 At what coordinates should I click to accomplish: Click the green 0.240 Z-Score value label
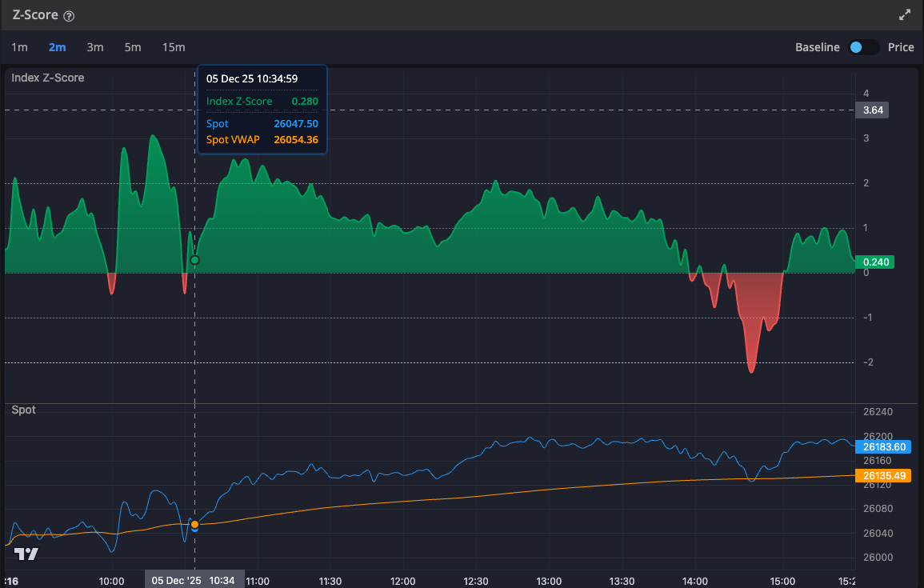coord(874,262)
